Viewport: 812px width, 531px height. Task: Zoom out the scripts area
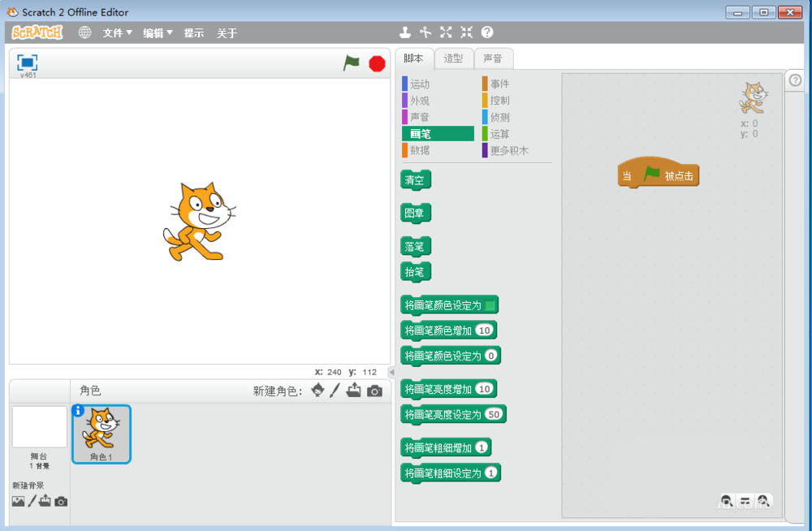[x=727, y=501]
